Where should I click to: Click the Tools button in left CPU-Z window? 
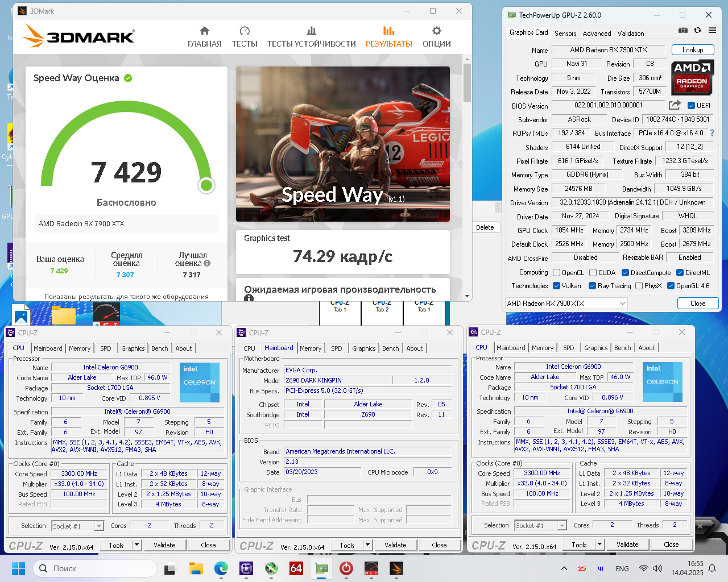(x=117, y=545)
